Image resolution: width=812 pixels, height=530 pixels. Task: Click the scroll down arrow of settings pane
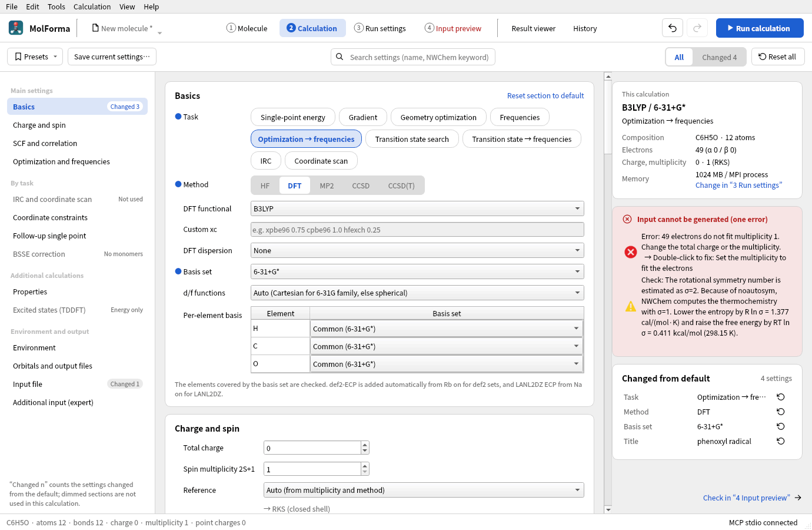608,509
